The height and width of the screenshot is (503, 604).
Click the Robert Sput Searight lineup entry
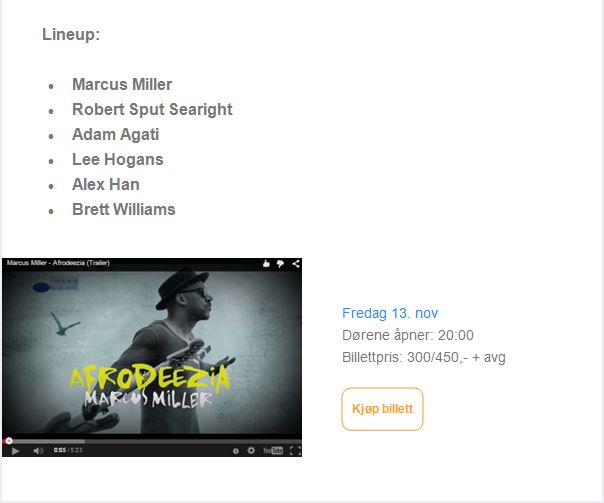pos(152,109)
